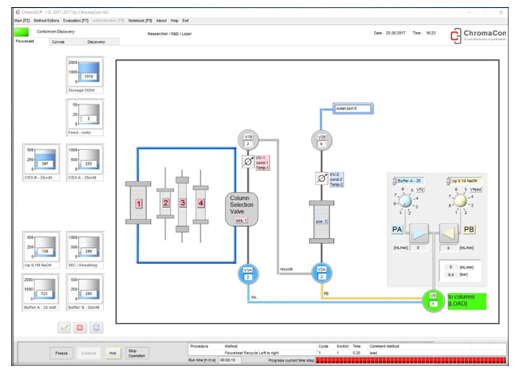Image resolution: width=515 pixels, height=372 pixels.
Task: Click the outlet port text field
Action: point(353,109)
